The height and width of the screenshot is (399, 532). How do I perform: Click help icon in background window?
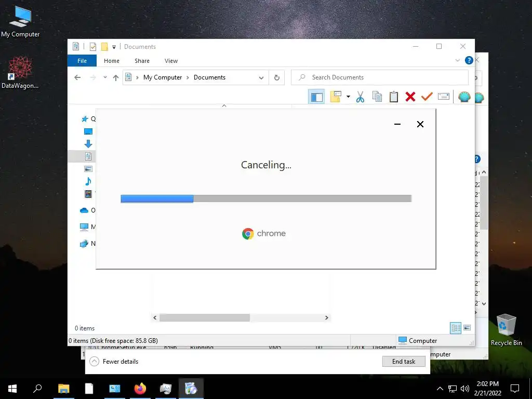coord(477,159)
